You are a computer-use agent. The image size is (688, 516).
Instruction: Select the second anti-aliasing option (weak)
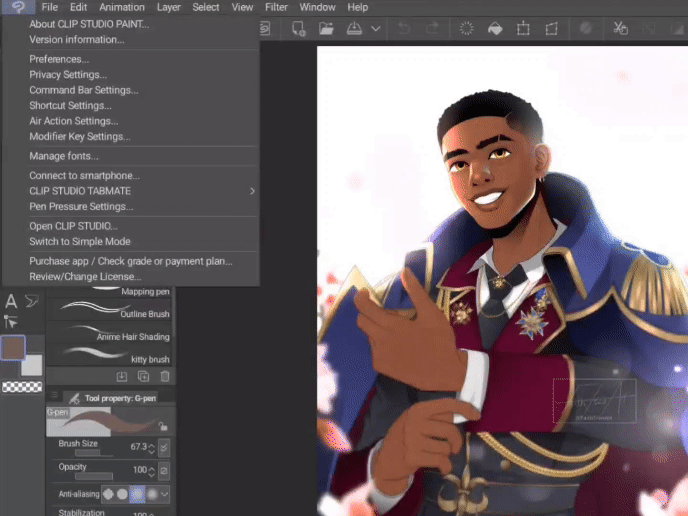tap(122, 494)
